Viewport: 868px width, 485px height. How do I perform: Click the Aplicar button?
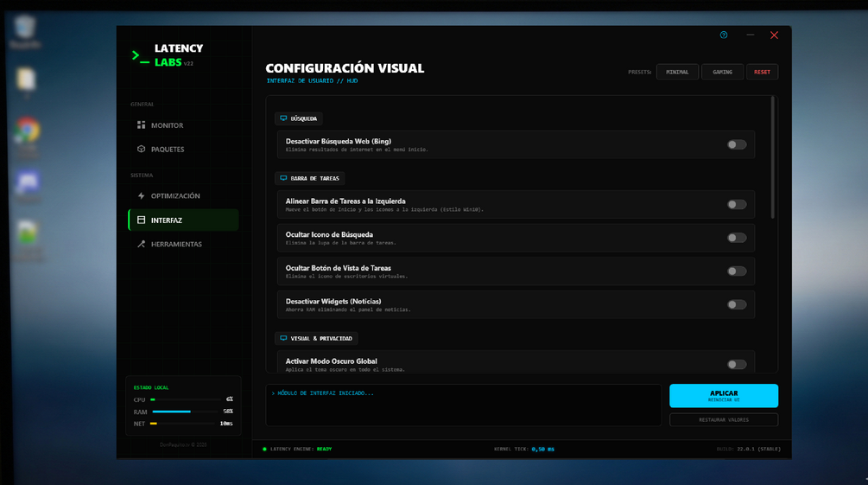(724, 396)
